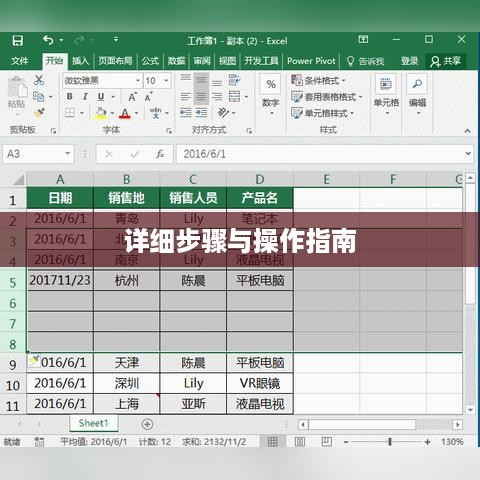Apply the red font color A

125,113
